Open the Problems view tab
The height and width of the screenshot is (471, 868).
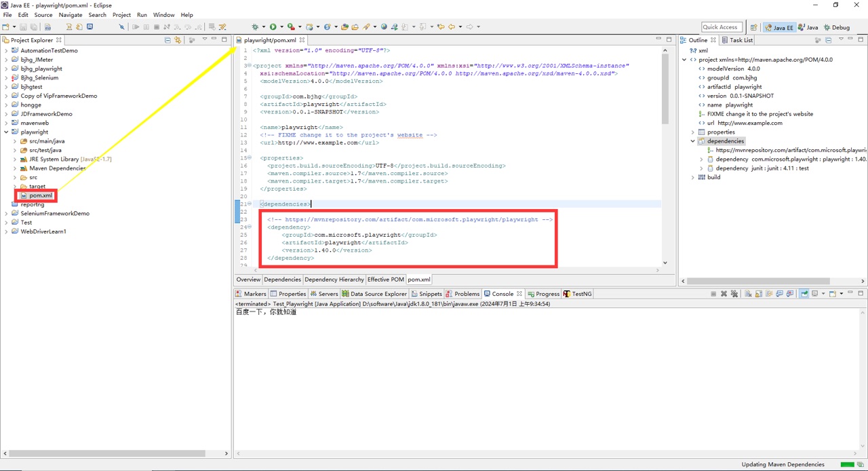(462, 294)
